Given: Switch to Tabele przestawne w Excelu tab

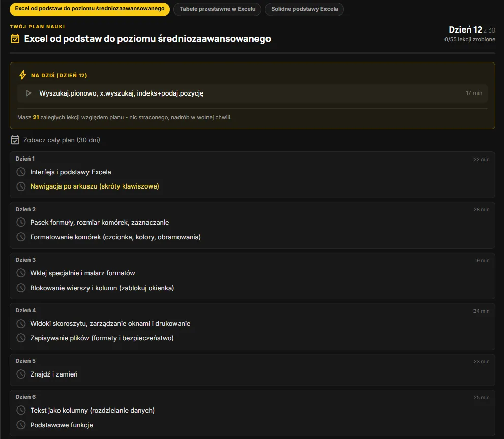Looking at the screenshot, I should (x=217, y=9).
